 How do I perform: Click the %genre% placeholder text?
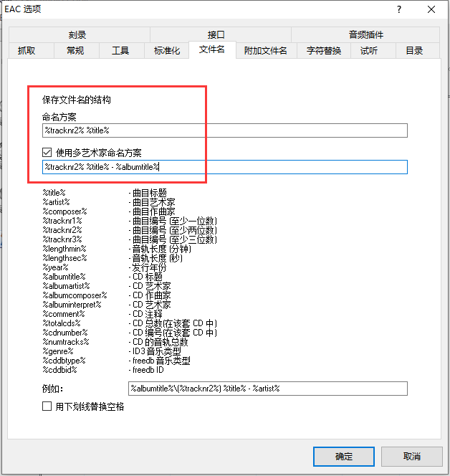[x=58, y=351]
